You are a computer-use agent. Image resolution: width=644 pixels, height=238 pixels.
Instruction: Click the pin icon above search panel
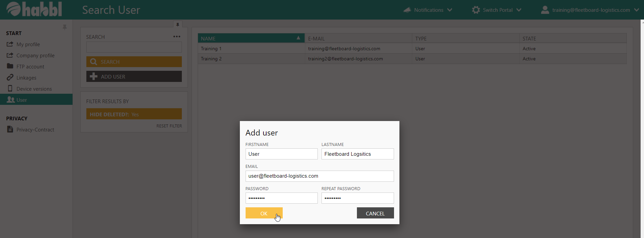(x=177, y=25)
